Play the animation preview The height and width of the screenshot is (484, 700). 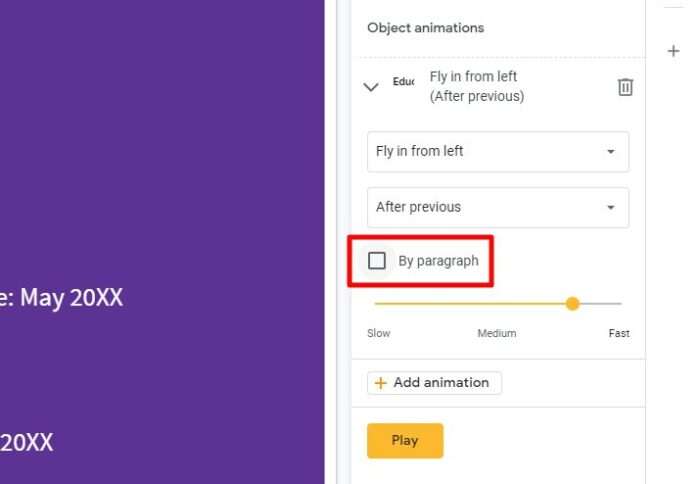coord(405,441)
